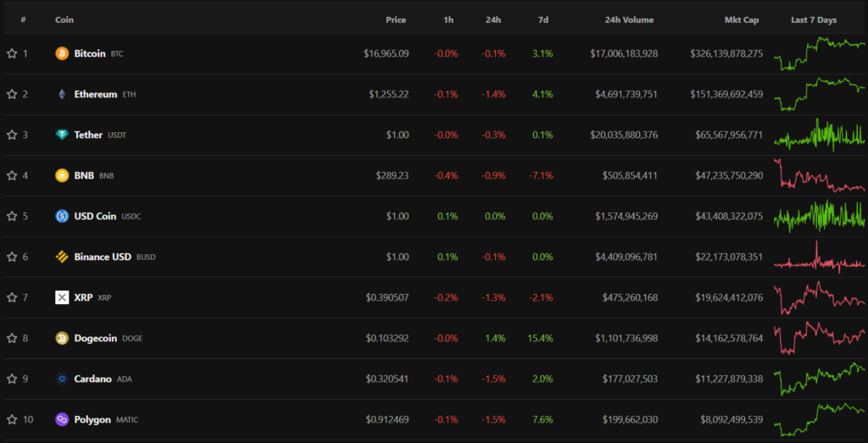Open XRP's red 7-day sparkline
Screen dimensions: 868x443
coord(820,297)
